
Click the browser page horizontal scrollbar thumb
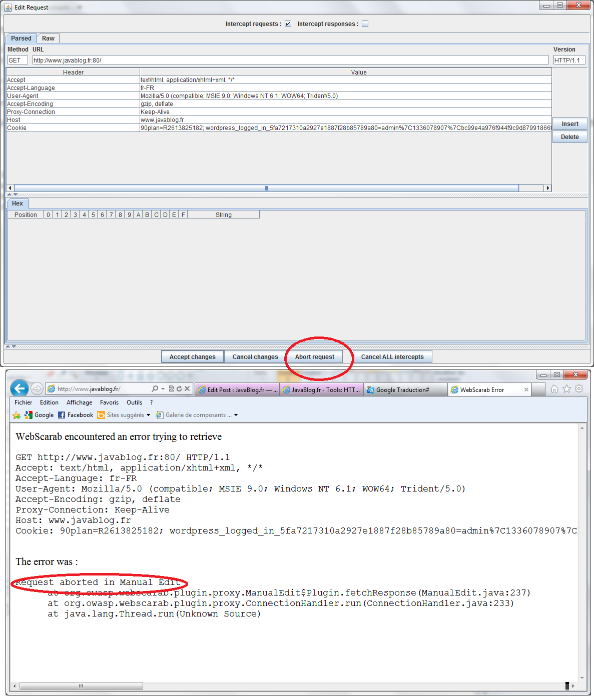click(81, 686)
